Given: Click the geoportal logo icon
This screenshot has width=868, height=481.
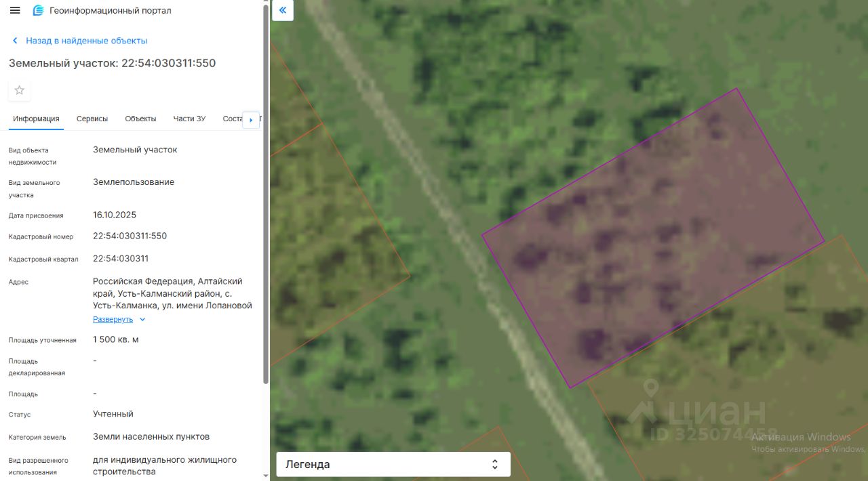Looking at the screenshot, I should pyautogui.click(x=39, y=10).
